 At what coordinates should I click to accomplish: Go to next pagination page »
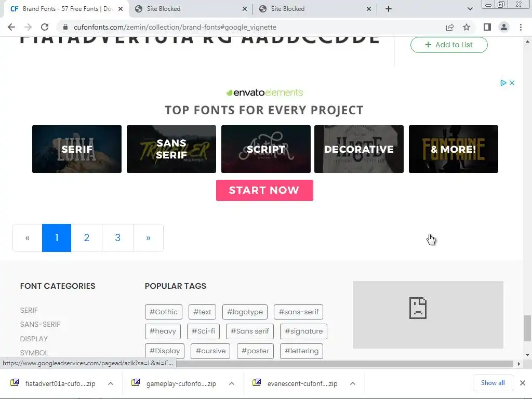tap(148, 238)
